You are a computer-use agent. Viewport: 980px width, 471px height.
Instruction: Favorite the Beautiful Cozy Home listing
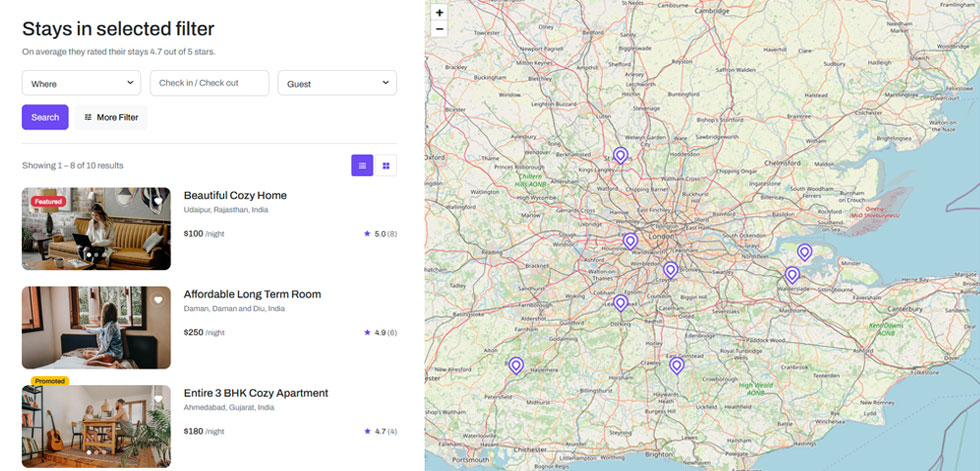[158, 201]
